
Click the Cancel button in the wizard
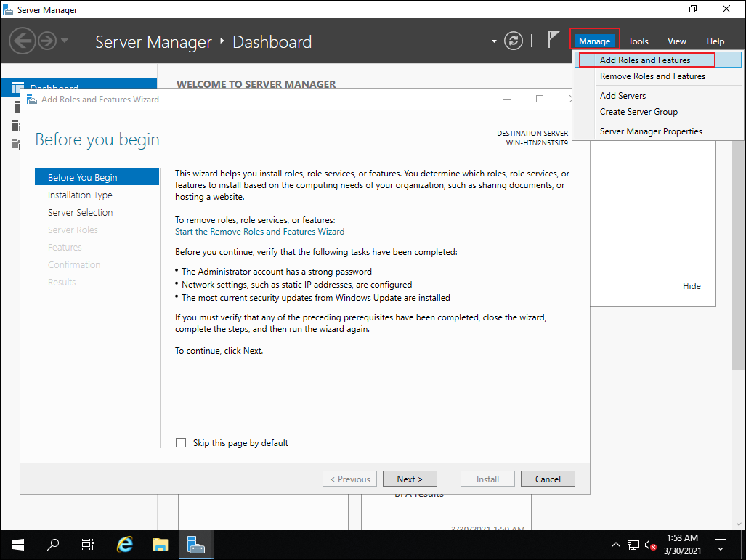548,479
